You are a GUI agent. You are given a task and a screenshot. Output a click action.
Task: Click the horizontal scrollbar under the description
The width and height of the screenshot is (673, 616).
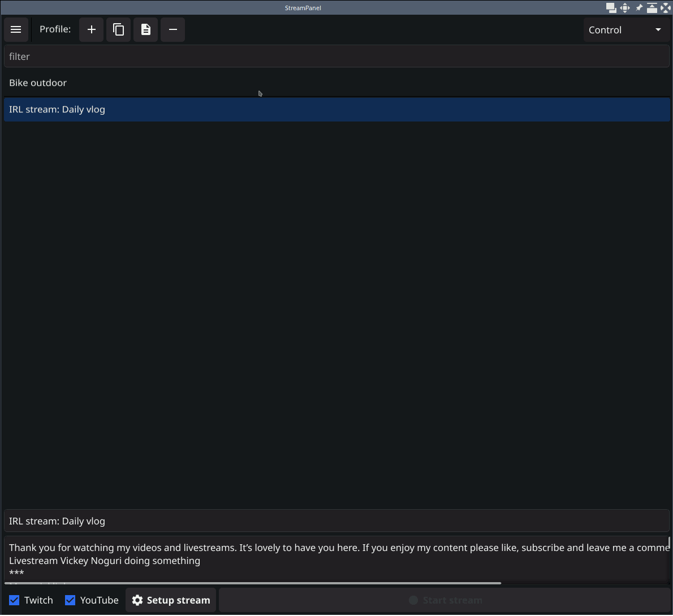253,583
